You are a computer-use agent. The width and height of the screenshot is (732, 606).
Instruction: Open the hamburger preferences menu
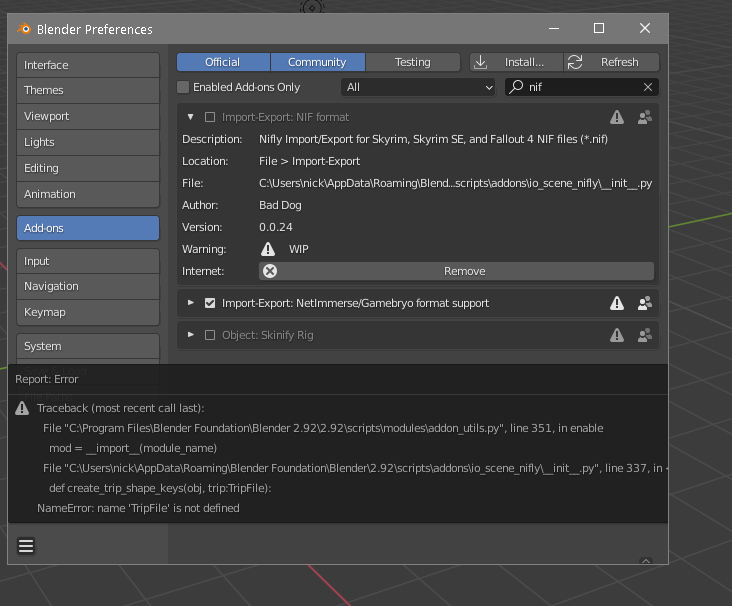pos(26,545)
